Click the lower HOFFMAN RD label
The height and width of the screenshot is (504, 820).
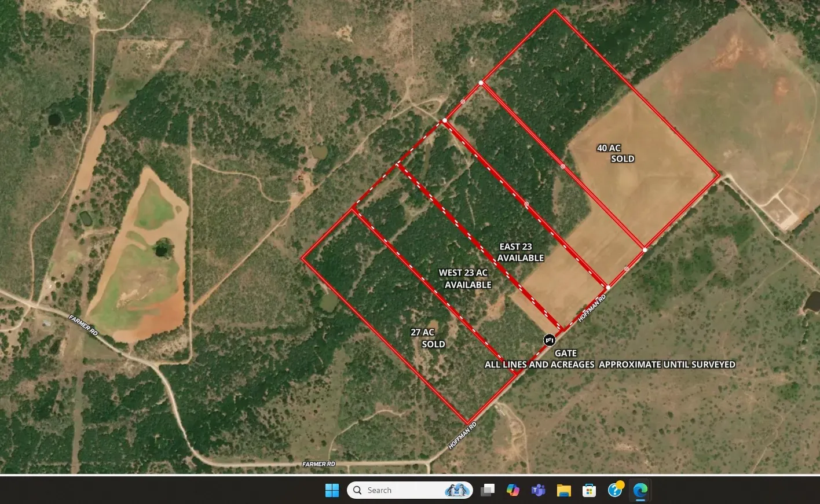pyautogui.click(x=462, y=435)
